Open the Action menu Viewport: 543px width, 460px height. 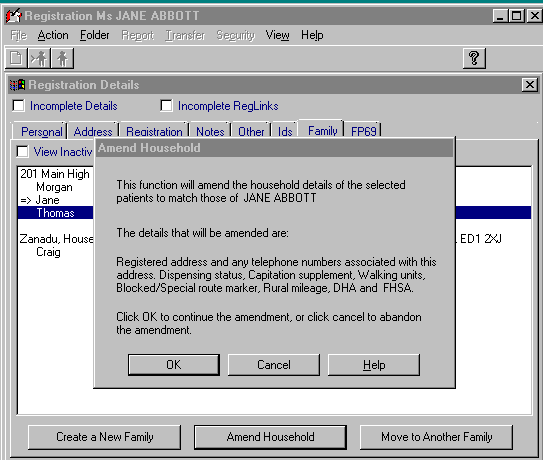[53, 35]
